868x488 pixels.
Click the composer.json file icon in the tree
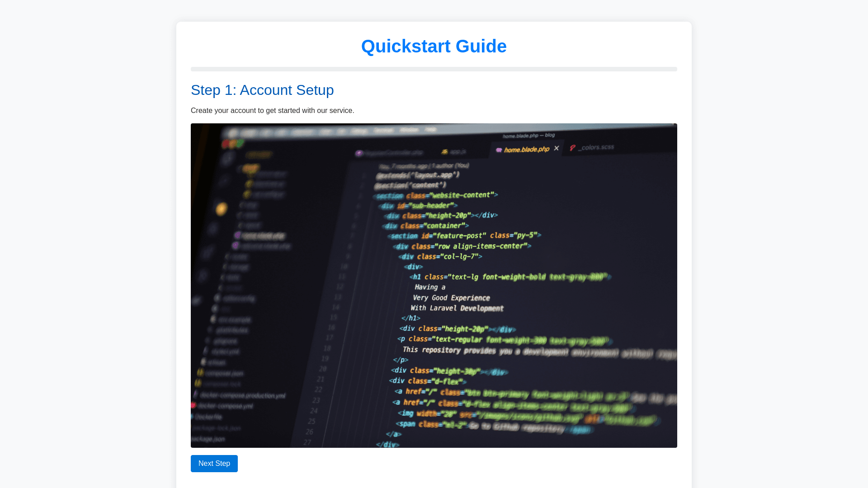coord(200,373)
